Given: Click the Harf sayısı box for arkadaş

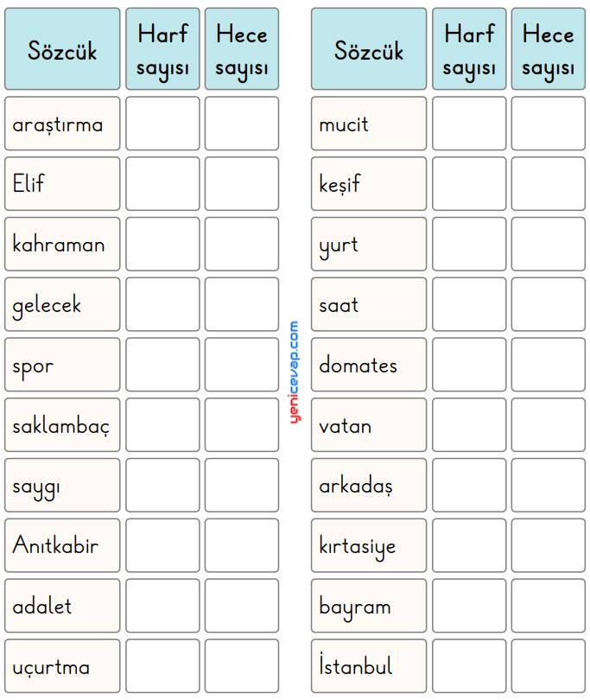Looking at the screenshot, I should point(469,486).
